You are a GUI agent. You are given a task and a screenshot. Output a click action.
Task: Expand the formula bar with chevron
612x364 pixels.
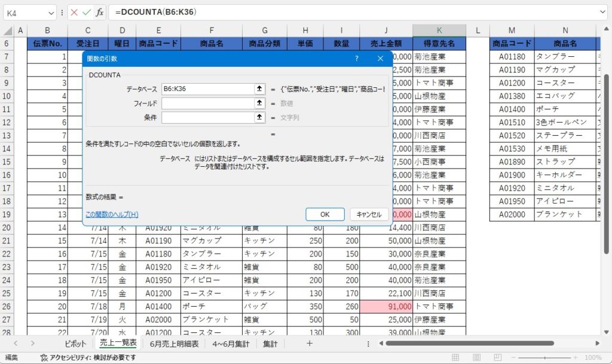602,12
